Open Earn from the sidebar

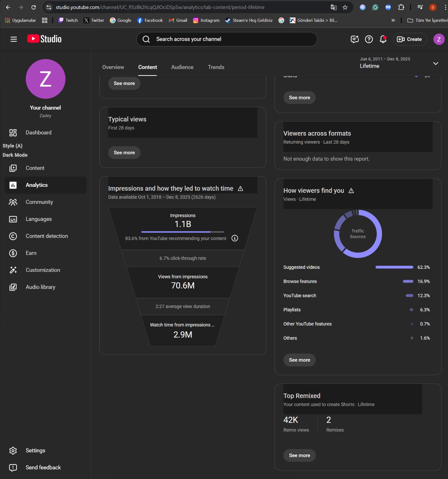31,253
